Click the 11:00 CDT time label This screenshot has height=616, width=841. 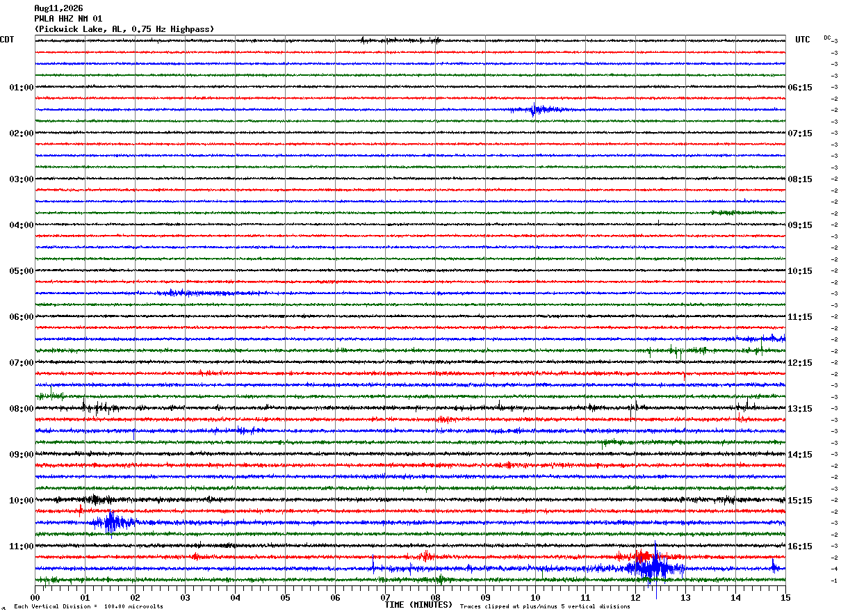[x=21, y=546]
